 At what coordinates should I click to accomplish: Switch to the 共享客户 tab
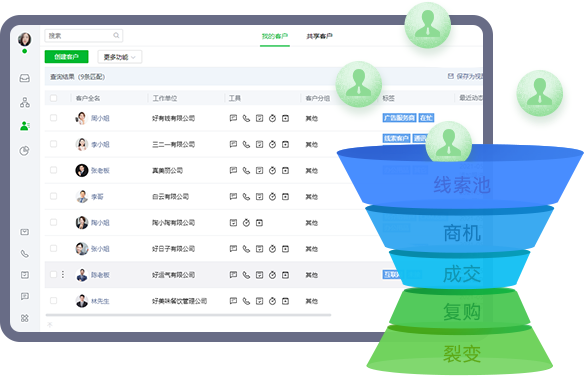(x=319, y=36)
